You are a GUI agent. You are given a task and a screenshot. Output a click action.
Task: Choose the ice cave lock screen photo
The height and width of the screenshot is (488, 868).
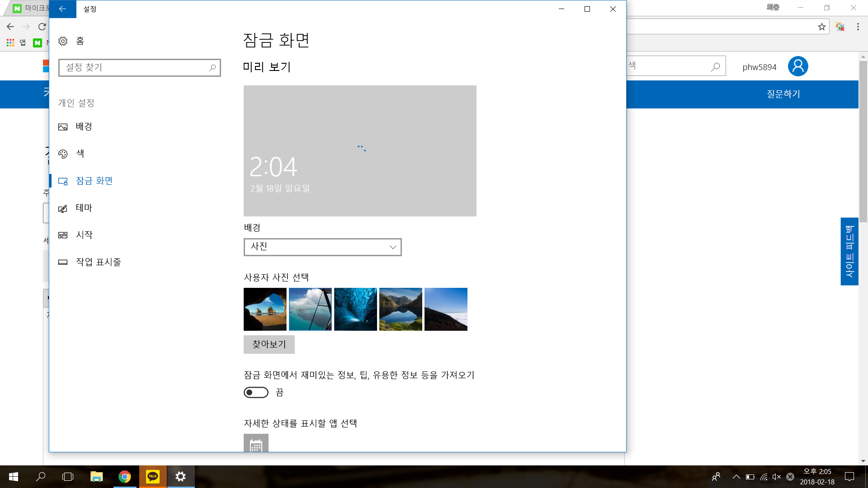pos(355,309)
